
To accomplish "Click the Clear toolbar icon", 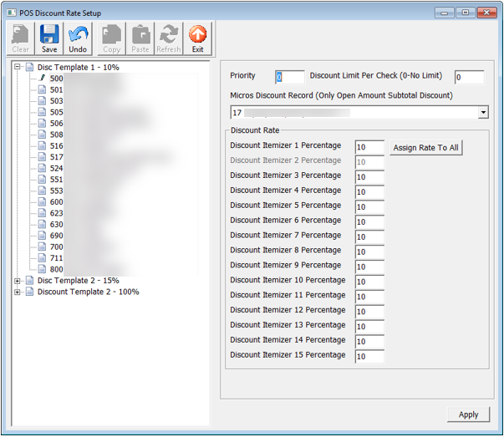I will point(21,38).
